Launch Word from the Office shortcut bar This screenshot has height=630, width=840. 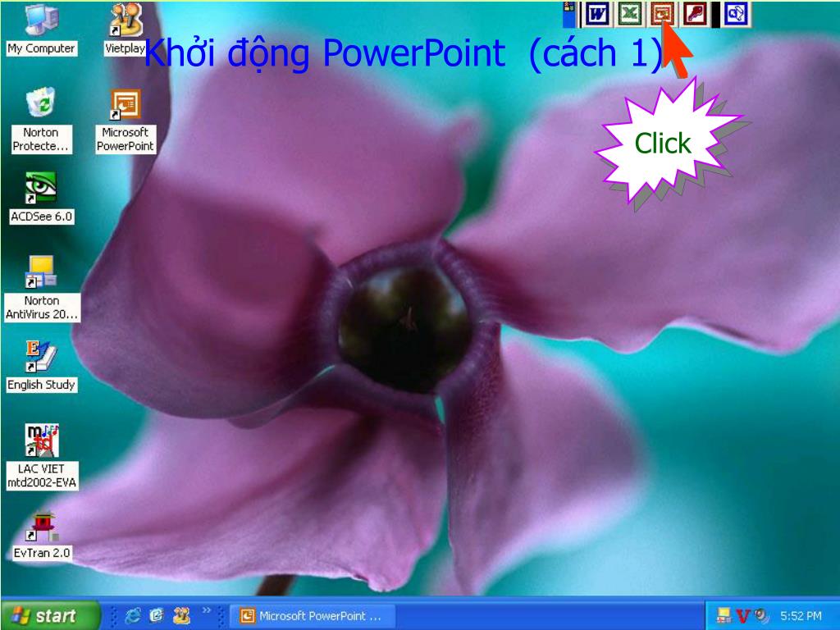(597, 14)
